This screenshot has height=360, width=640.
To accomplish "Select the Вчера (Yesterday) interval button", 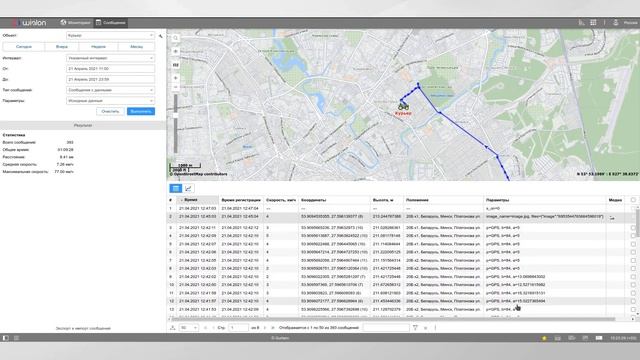I will pyautogui.click(x=62, y=47).
